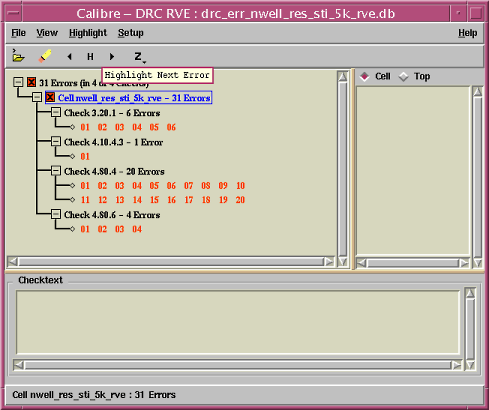
Task: Click Checktext horizontal scrollbar right arrow
Action: pyautogui.click(x=457, y=365)
